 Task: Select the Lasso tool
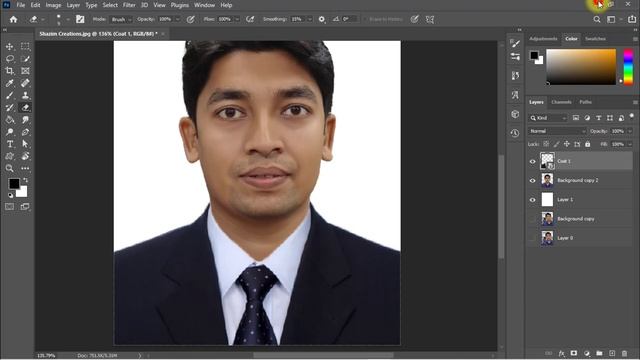[9, 59]
